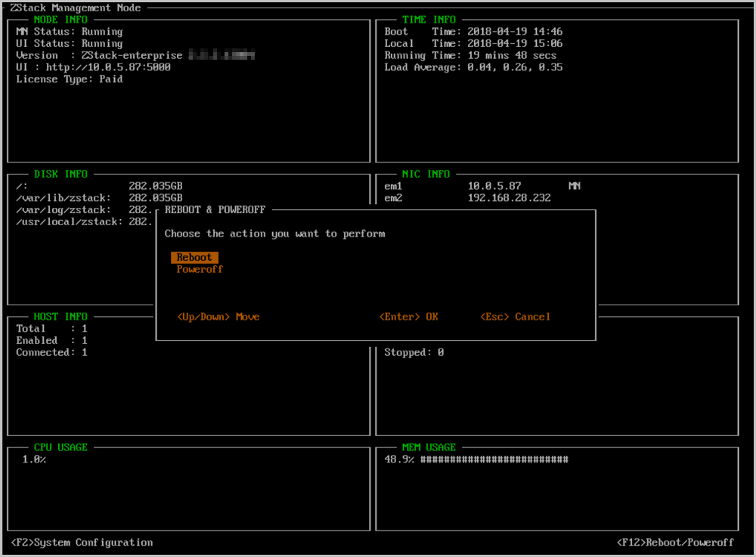
Task: Click the Load Average values line
Action: point(473,67)
